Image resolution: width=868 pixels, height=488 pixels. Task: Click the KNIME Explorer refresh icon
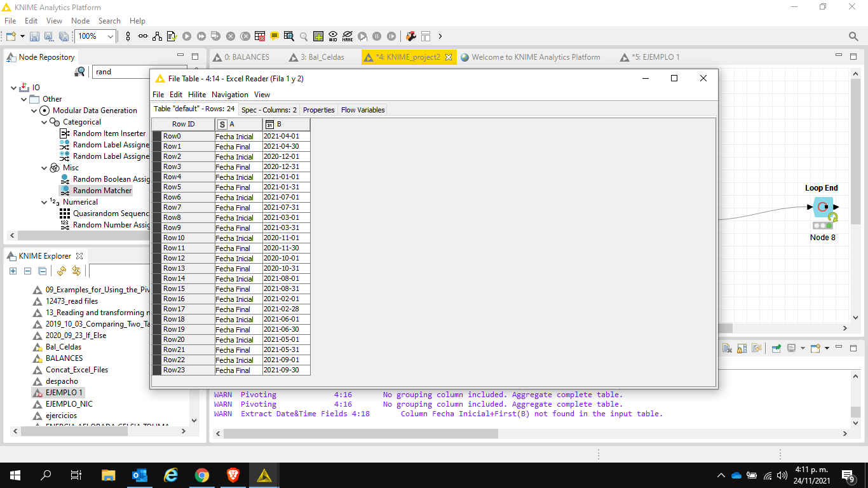(x=62, y=271)
